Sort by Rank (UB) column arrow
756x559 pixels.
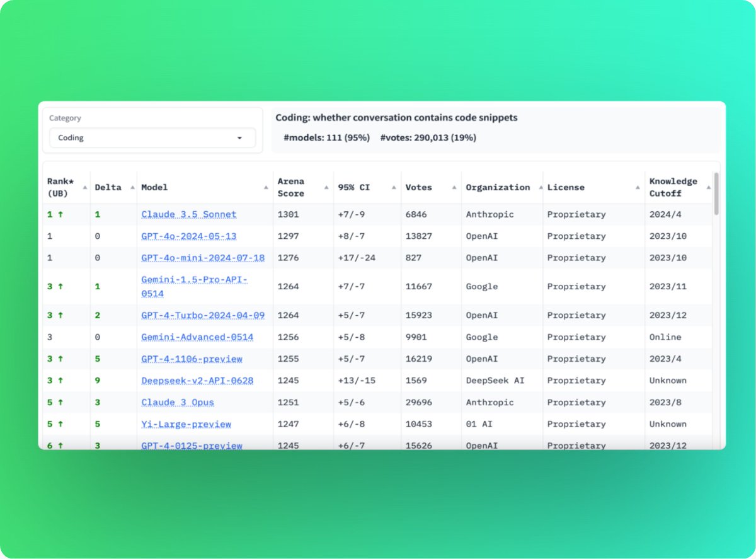click(84, 187)
